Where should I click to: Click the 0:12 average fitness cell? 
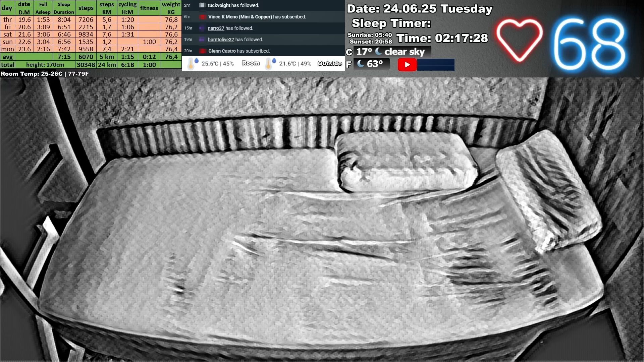(149, 57)
